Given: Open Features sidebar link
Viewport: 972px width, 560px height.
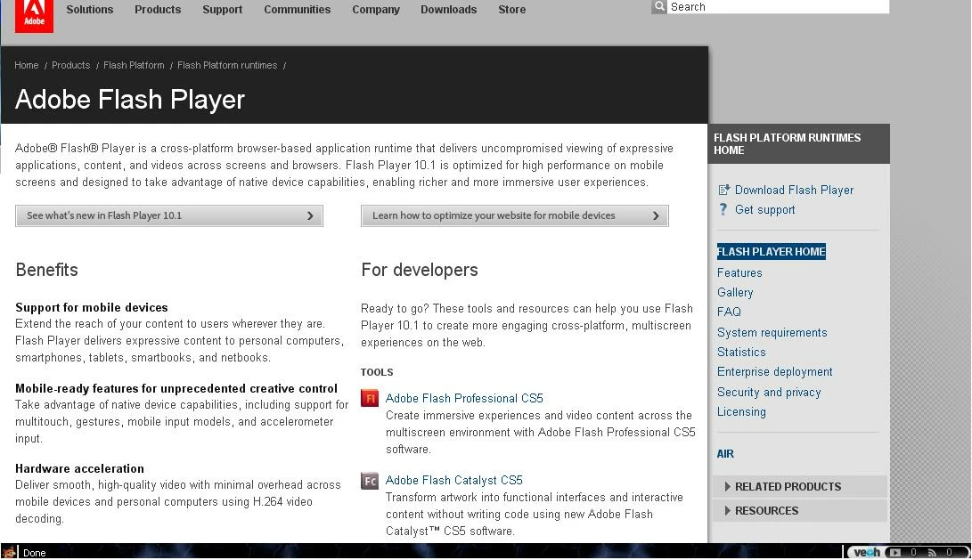Looking at the screenshot, I should 739,272.
